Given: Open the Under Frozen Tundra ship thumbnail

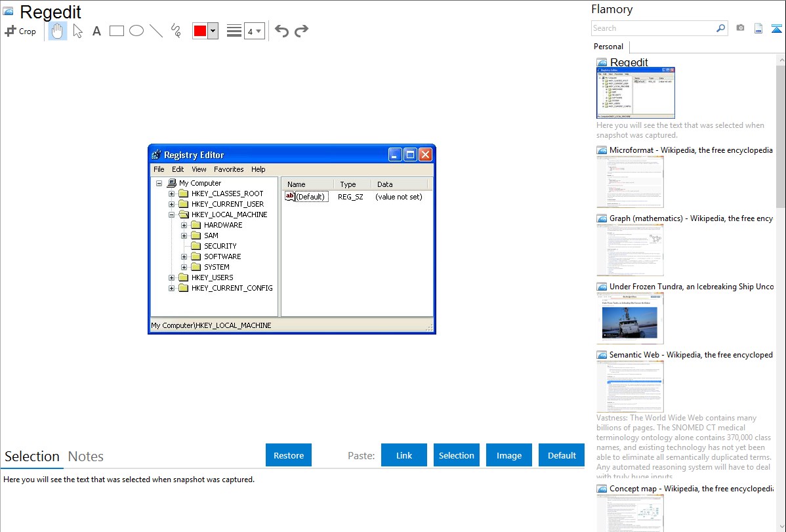Looking at the screenshot, I should [630, 318].
